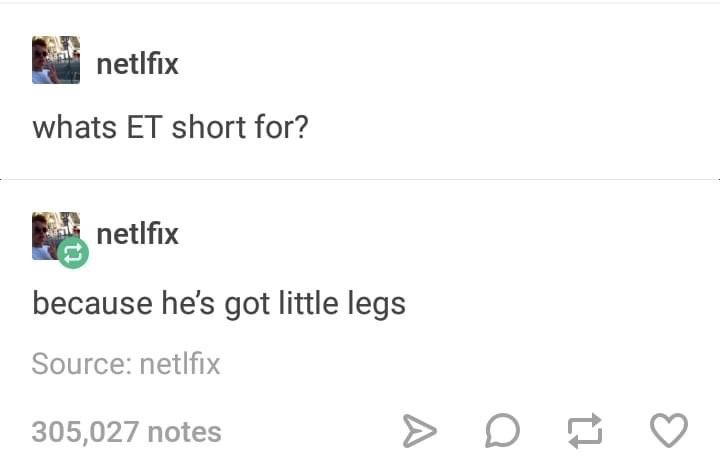Viewport: 720px width, 460px height.
Task: Click the word "short" in the question
Action: click(x=209, y=127)
